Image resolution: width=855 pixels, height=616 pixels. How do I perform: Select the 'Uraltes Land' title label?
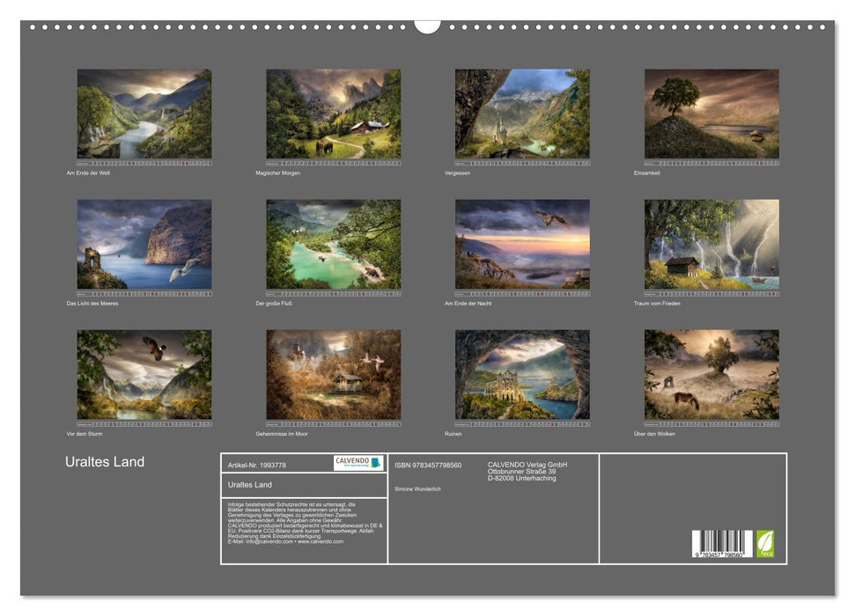click(x=105, y=461)
